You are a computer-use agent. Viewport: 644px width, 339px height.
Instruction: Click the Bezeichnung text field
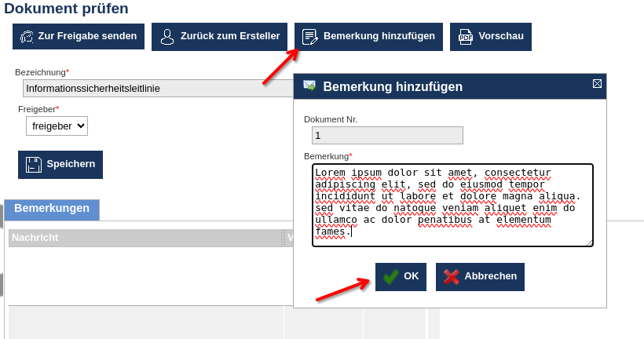[x=157, y=88]
